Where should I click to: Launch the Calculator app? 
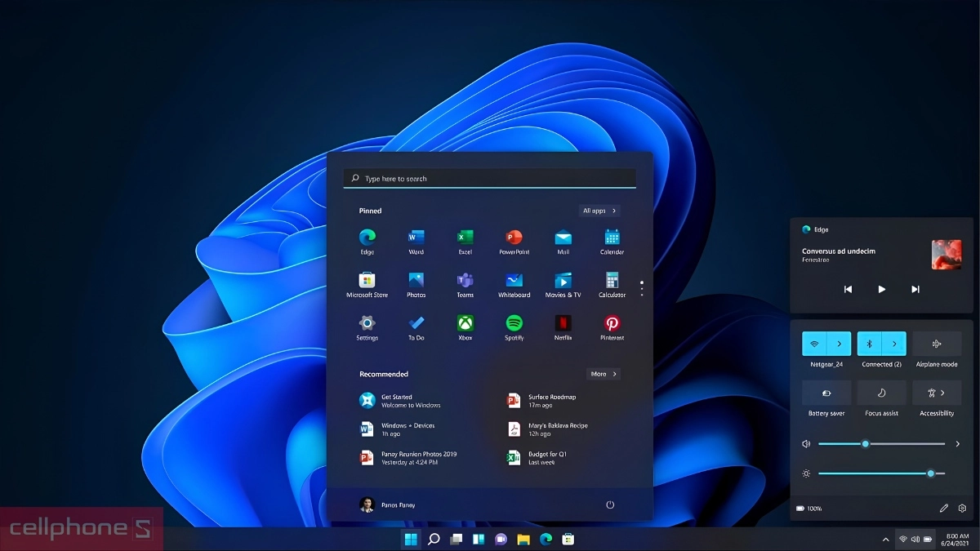[x=612, y=284]
